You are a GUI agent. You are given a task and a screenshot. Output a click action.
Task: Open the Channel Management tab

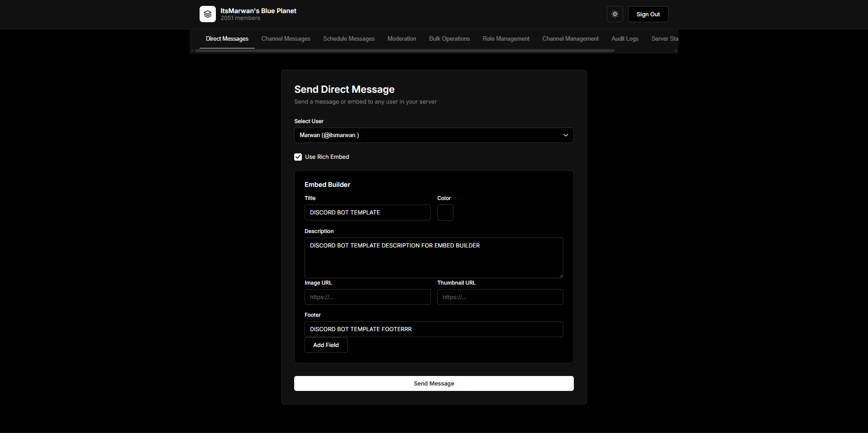[570, 39]
